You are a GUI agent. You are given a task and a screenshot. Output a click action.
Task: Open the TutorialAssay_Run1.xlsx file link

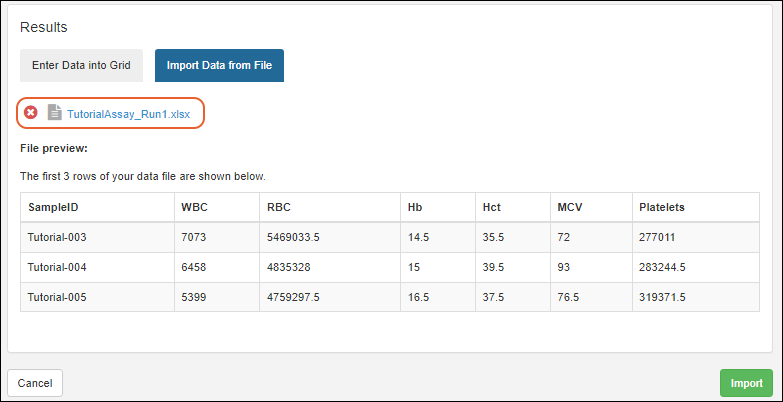click(x=128, y=114)
